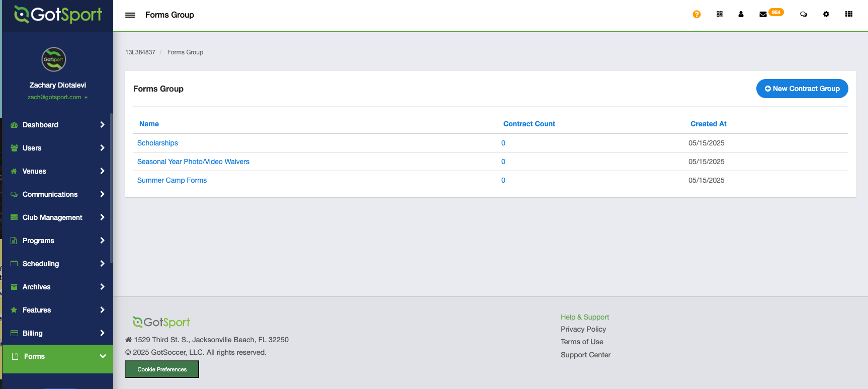Viewport: 868px width, 389px height.
Task: Click Summer Camp Forms contract count 0
Action: pos(503,180)
